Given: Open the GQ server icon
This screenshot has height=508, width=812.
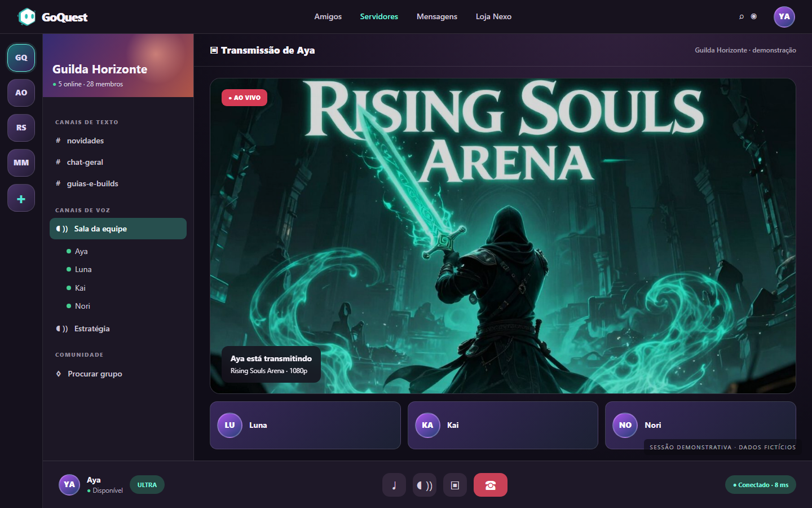Looking at the screenshot, I should click(21, 58).
